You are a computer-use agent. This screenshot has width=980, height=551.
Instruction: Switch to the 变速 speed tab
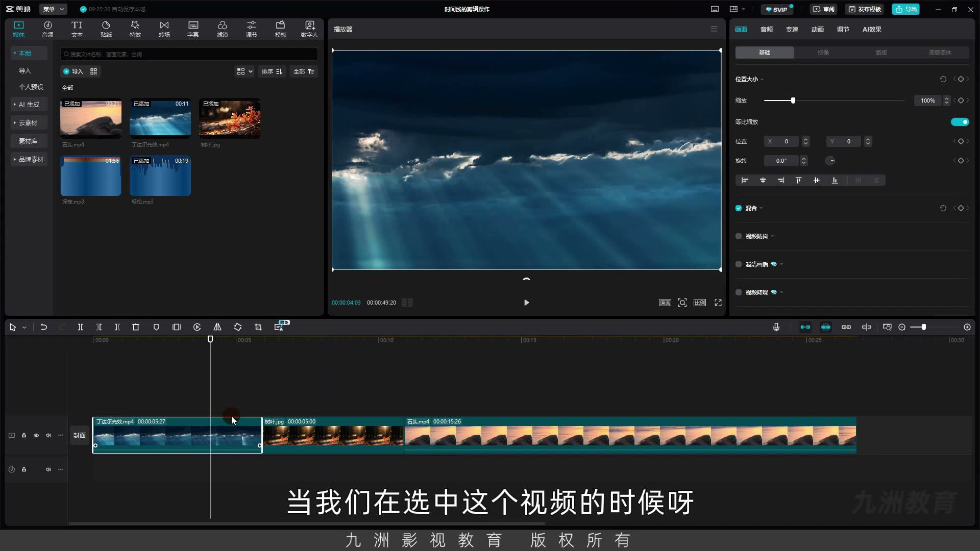[792, 29]
